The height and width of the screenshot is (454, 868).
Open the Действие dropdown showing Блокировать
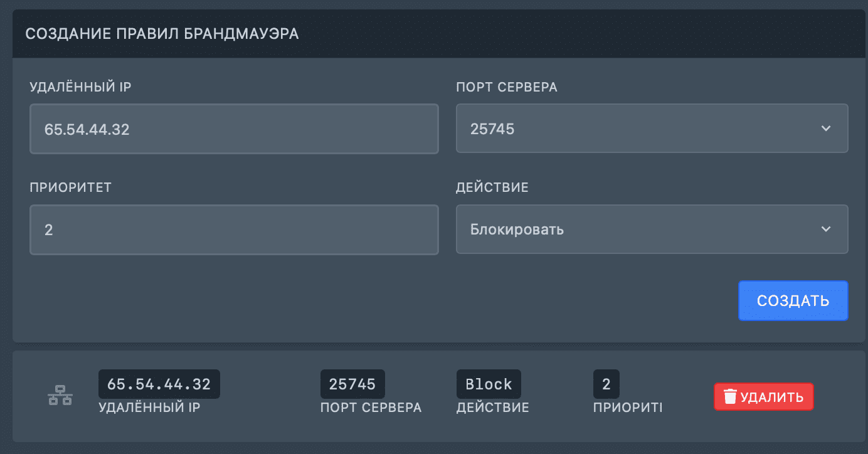pos(652,229)
